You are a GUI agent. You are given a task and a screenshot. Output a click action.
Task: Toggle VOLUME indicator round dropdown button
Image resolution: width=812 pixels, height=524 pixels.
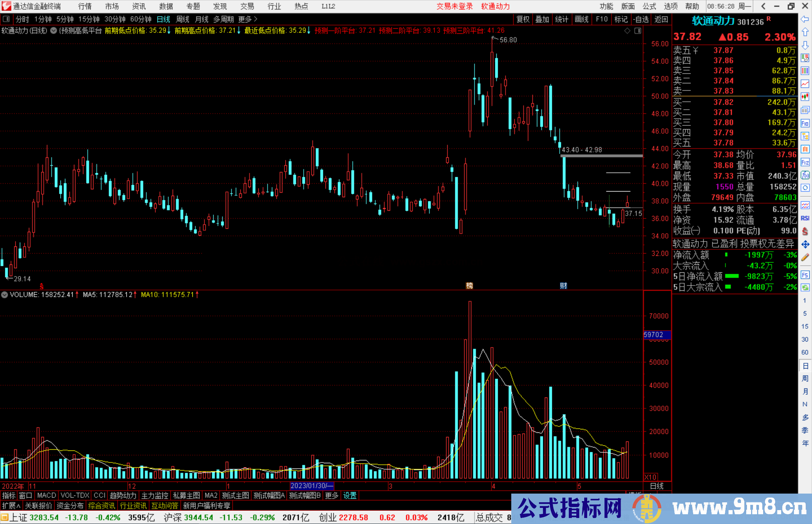[x=5, y=295]
